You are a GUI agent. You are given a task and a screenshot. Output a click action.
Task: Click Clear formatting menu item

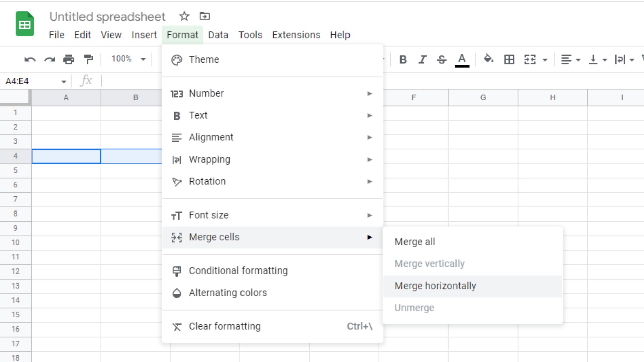pos(225,326)
